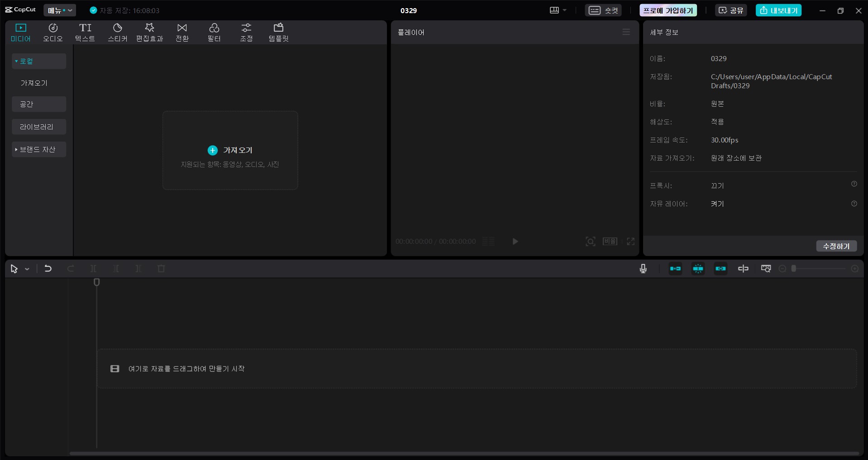
Task: Play the preview in the player
Action: [x=515, y=242]
